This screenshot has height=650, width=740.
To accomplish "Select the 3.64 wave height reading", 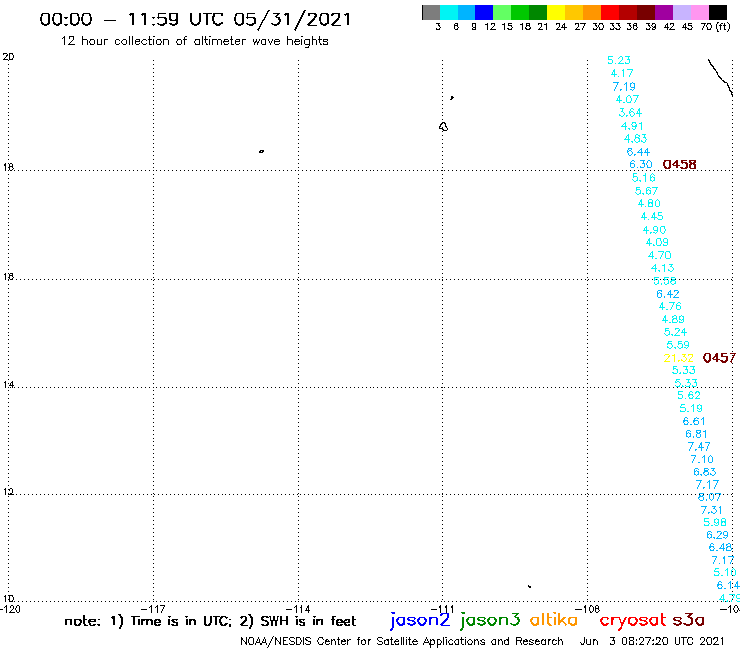I will pos(630,112).
